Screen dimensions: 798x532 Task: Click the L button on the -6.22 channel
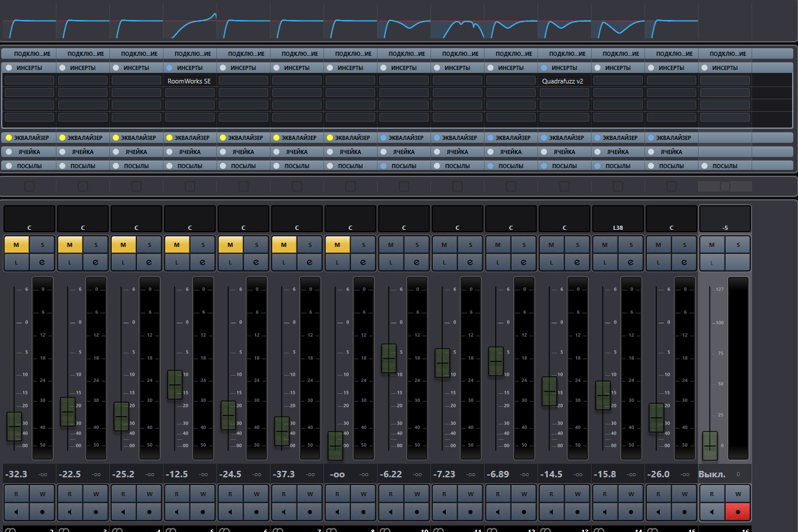[x=391, y=262]
